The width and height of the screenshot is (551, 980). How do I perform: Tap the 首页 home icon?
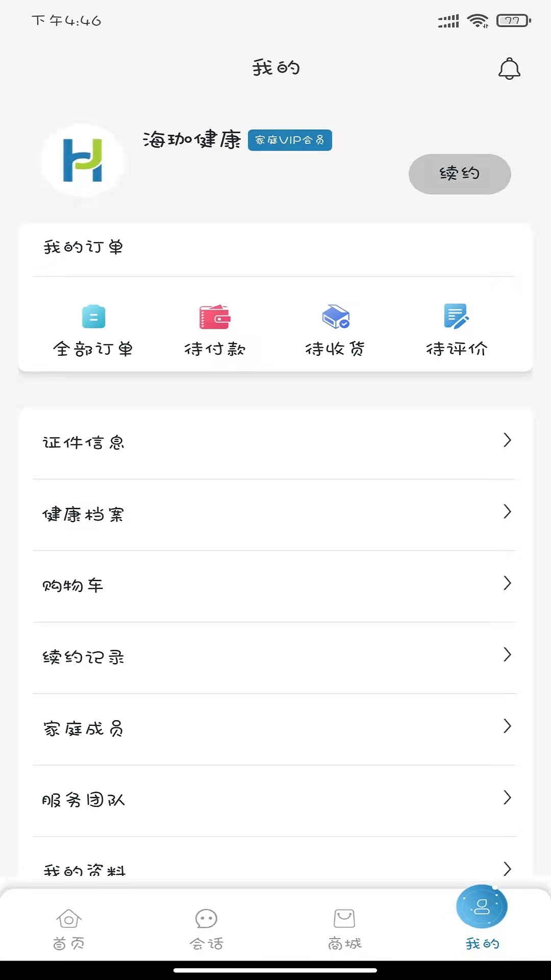(x=69, y=919)
